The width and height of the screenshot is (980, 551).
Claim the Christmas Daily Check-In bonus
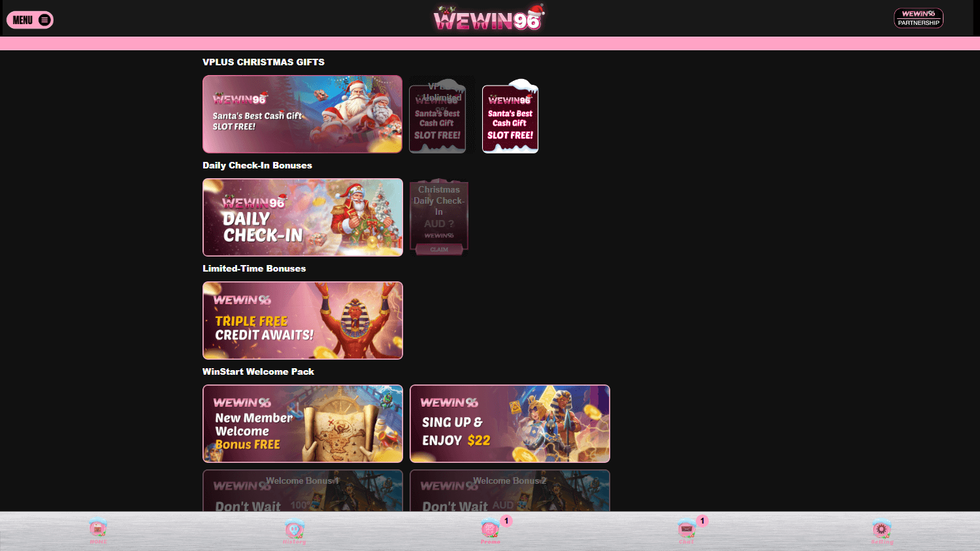(x=439, y=249)
